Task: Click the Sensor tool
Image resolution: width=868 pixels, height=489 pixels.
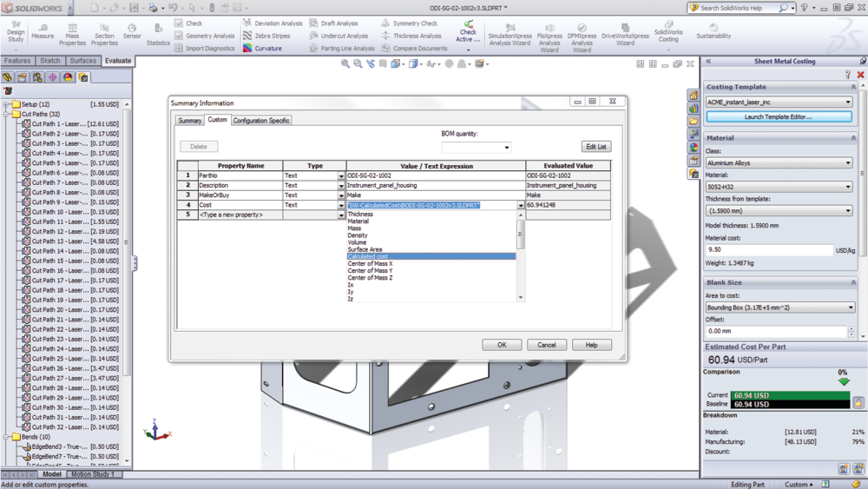Action: (x=132, y=31)
